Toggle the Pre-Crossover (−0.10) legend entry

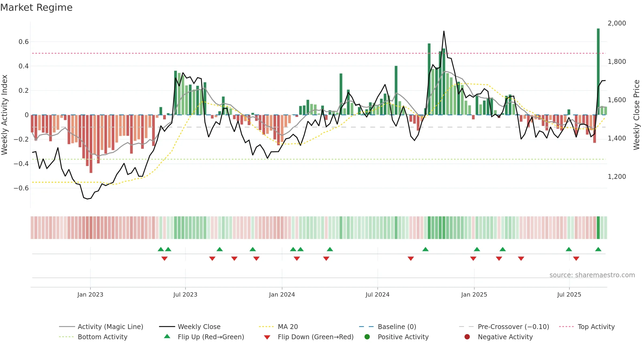tap(504, 327)
